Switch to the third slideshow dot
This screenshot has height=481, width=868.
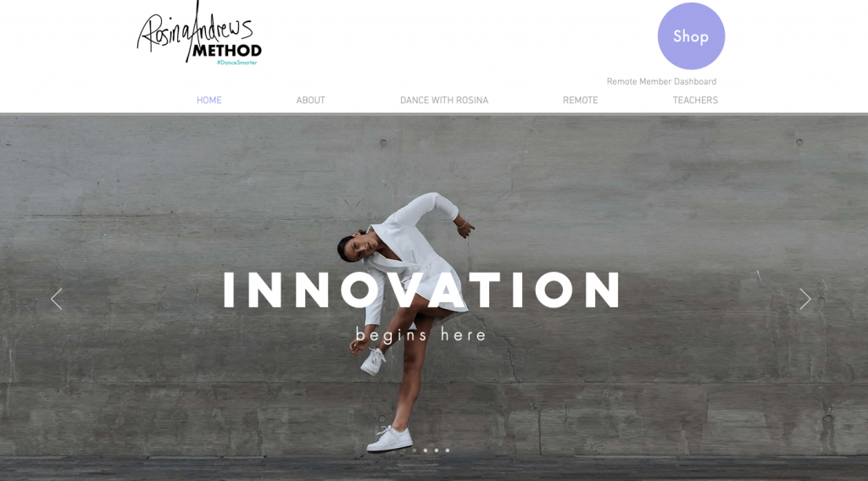coord(437,450)
